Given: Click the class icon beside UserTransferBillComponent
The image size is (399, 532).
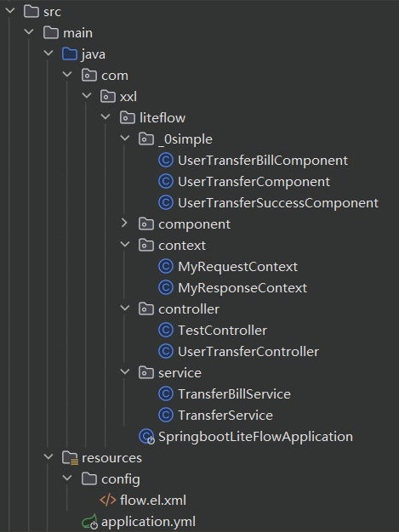Looking at the screenshot, I should (x=166, y=160).
